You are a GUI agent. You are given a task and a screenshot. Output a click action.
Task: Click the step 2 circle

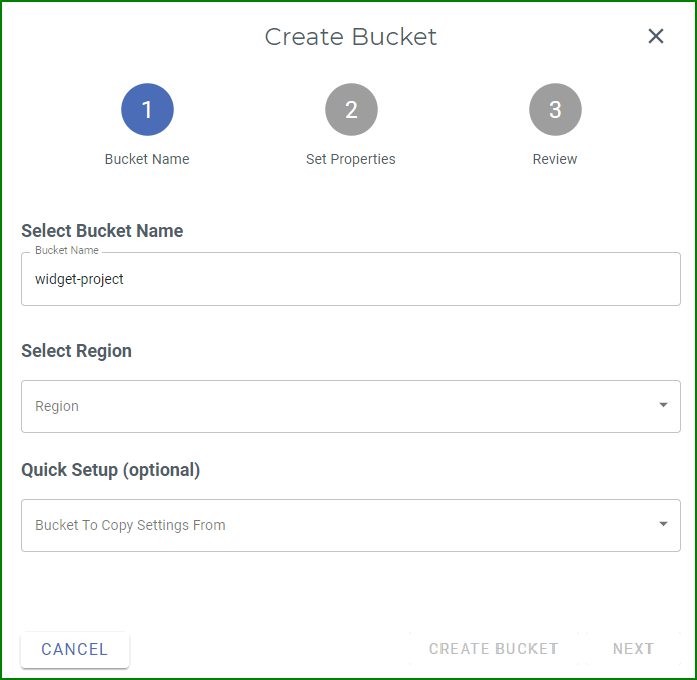pos(351,110)
